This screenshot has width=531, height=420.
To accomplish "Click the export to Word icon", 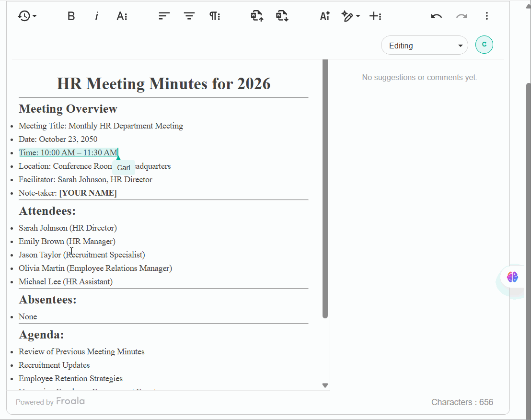I will pyautogui.click(x=282, y=16).
